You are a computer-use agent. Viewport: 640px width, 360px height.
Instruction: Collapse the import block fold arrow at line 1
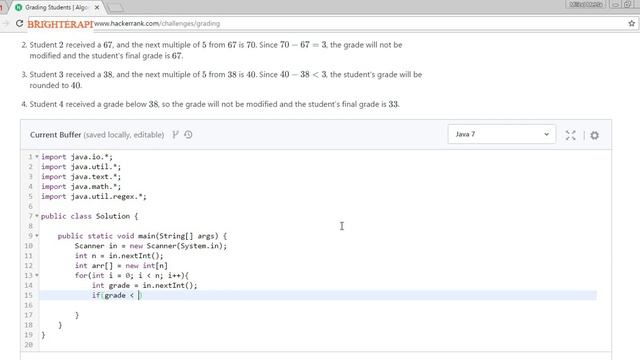(37, 157)
